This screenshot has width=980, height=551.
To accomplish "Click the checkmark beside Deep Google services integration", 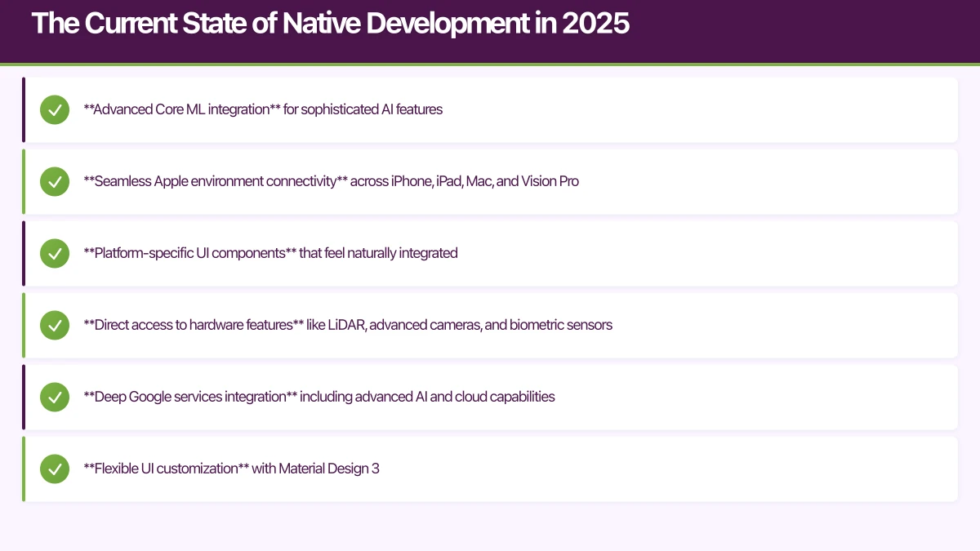I will [54, 397].
